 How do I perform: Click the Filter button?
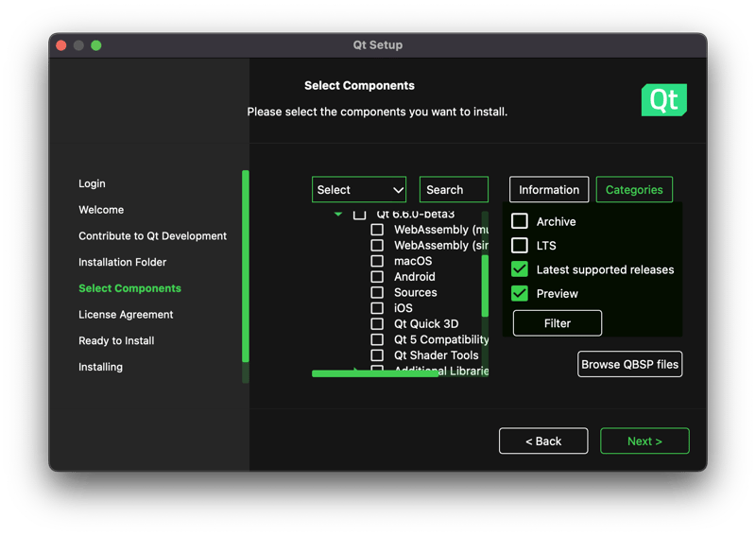coord(558,323)
